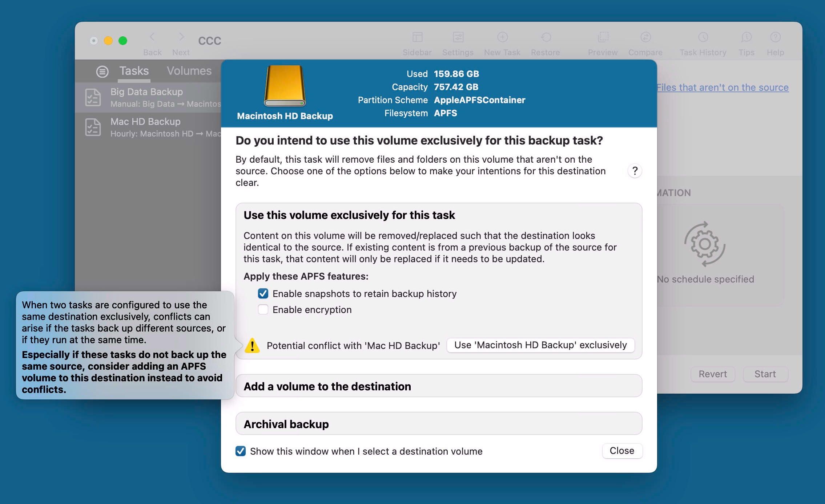
Task: Click the Macintosh HD Backup drive icon
Action: coord(285,86)
